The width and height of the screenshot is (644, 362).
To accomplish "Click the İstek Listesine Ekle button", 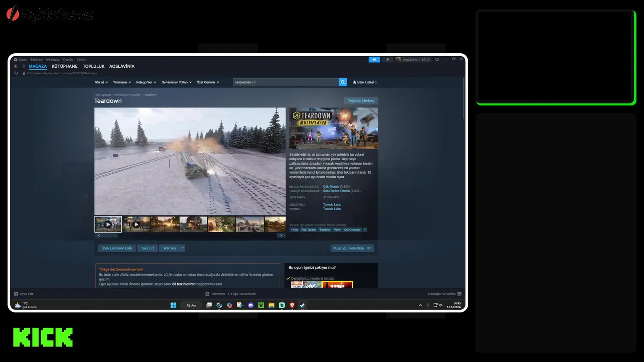I will pos(117,248).
